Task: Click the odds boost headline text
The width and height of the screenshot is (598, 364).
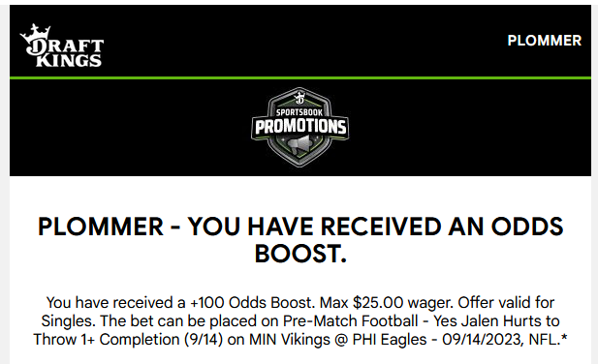Action: coord(300,240)
